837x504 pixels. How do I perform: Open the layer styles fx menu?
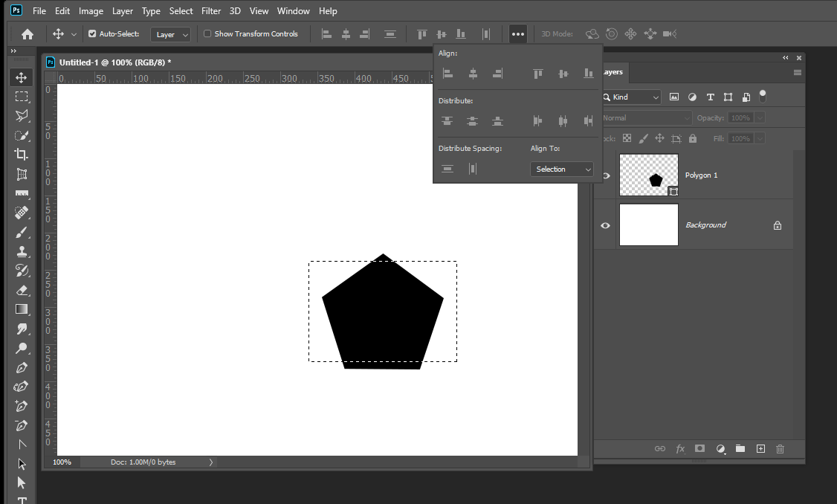(x=680, y=448)
